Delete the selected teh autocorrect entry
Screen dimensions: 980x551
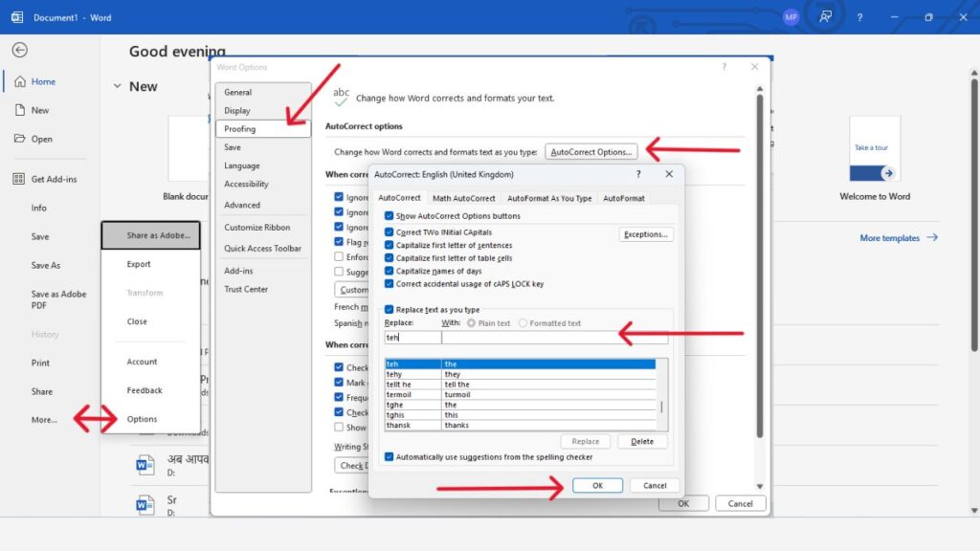click(x=642, y=441)
